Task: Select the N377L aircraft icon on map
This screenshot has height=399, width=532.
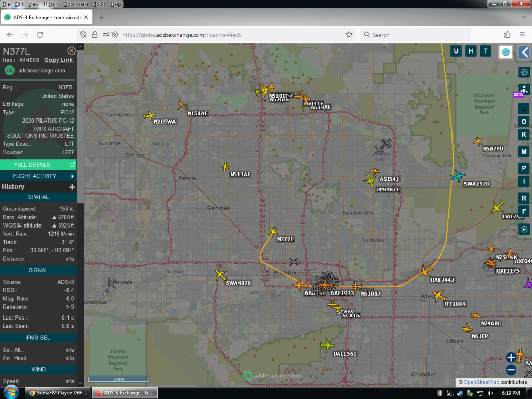Action: pos(273,232)
